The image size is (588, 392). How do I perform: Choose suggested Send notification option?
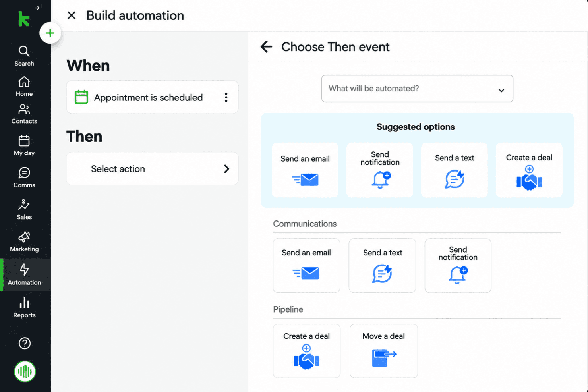click(380, 170)
